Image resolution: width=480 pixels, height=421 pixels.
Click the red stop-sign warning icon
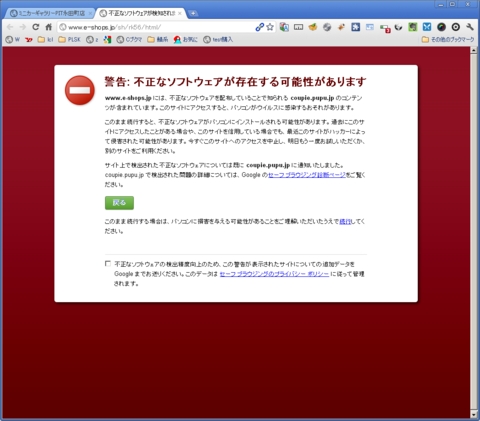coord(80,90)
